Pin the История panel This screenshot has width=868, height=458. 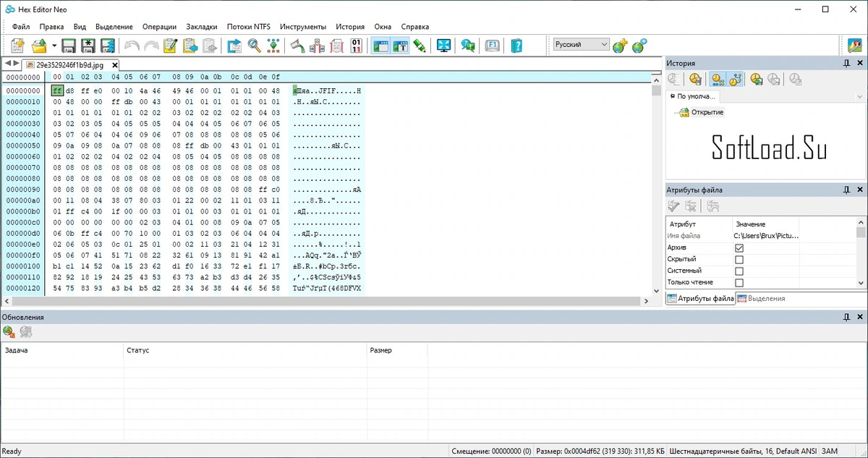pos(847,63)
